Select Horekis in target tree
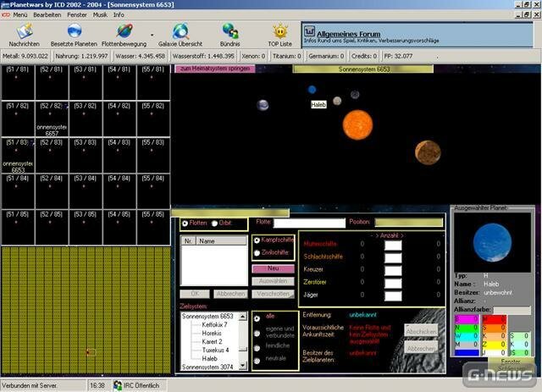542x392 pixels. (x=212, y=334)
